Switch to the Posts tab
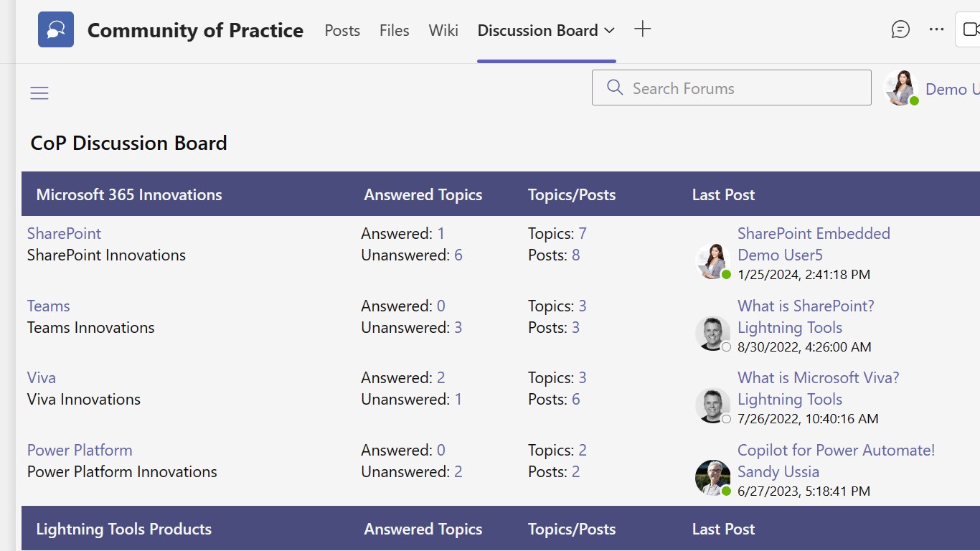 (342, 30)
